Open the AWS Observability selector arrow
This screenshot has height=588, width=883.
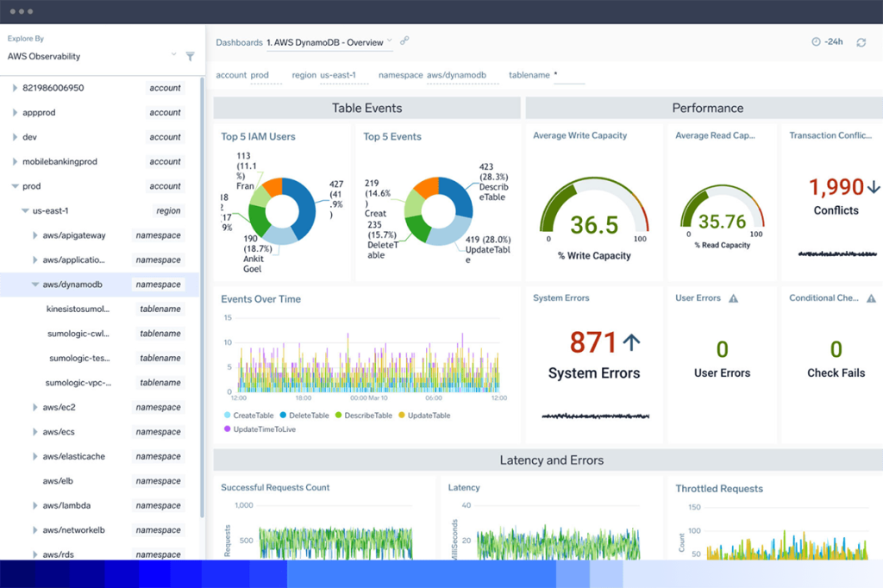(x=175, y=55)
